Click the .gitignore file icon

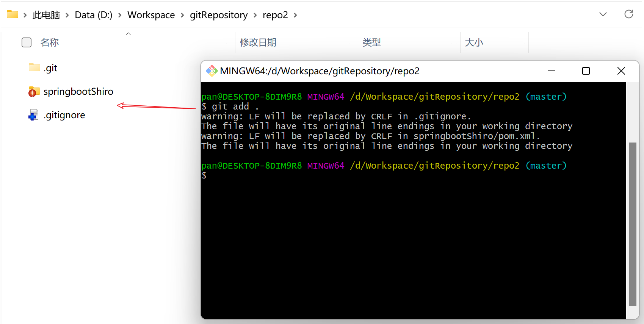point(34,115)
